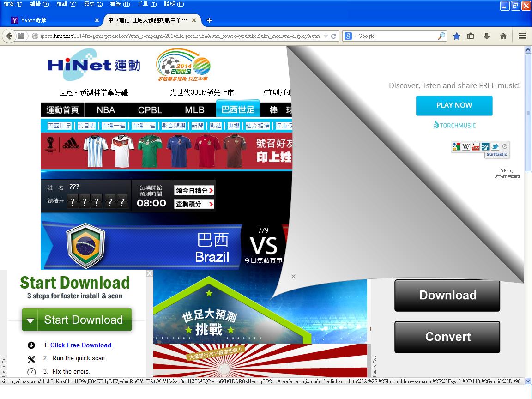Close the page-peel ad overlay X

pos(294,277)
